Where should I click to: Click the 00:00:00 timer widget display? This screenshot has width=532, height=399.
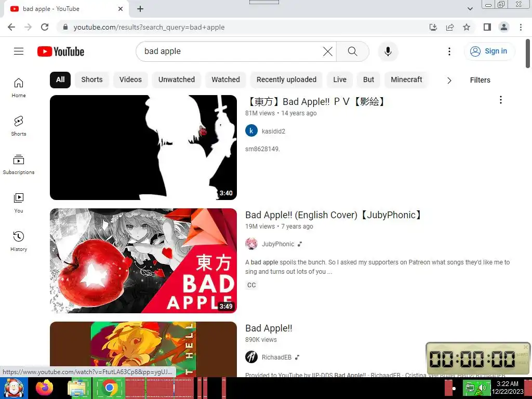(472, 358)
